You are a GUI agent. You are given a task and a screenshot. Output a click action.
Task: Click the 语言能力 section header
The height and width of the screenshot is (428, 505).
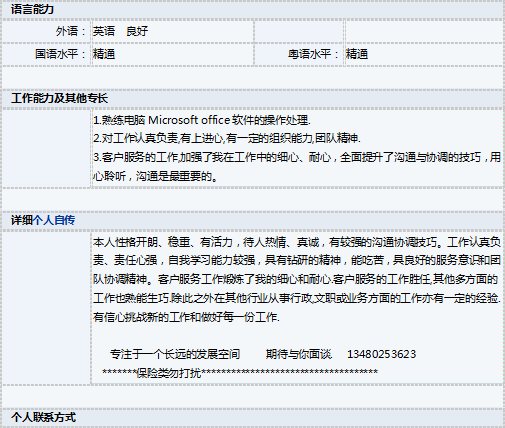32,9
